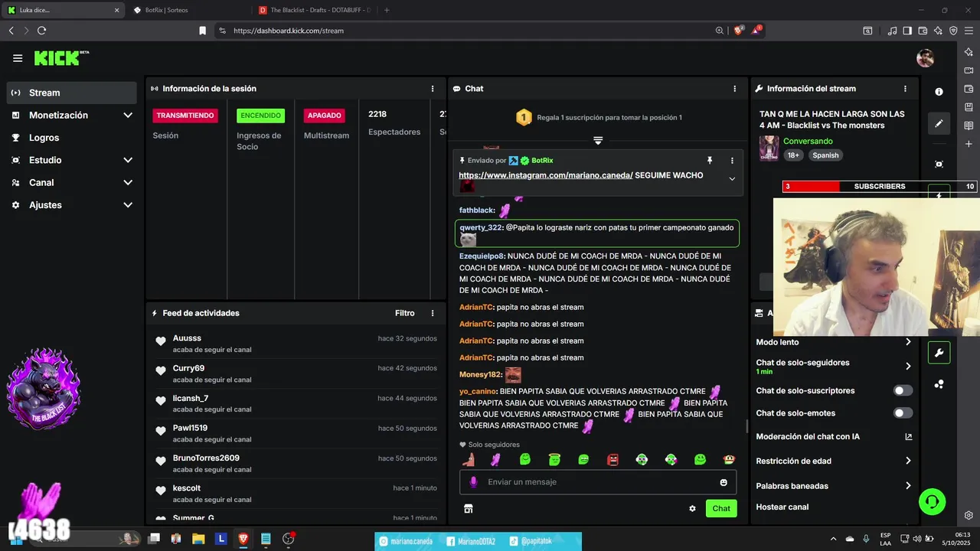Open options menu of Información del stream

pyautogui.click(x=905, y=89)
